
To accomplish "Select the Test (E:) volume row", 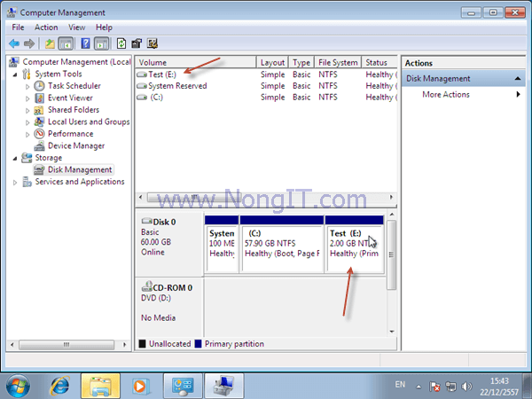I will click(266, 74).
